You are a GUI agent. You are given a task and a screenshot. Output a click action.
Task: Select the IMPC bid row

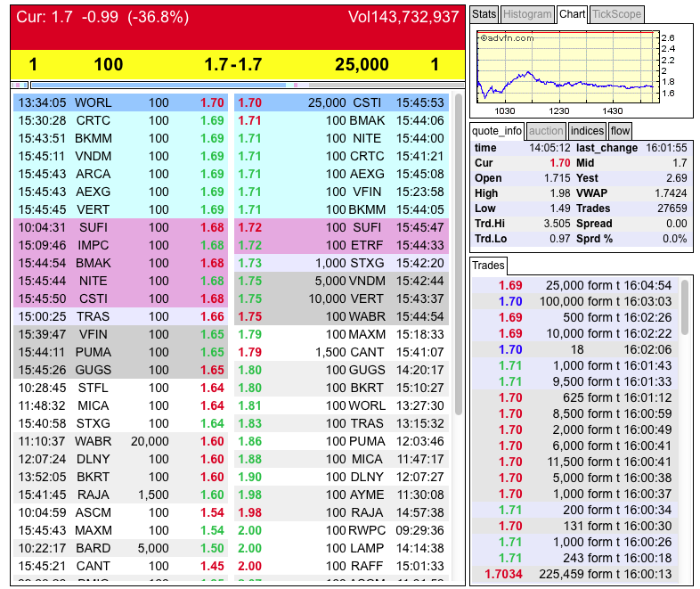[x=120, y=245]
